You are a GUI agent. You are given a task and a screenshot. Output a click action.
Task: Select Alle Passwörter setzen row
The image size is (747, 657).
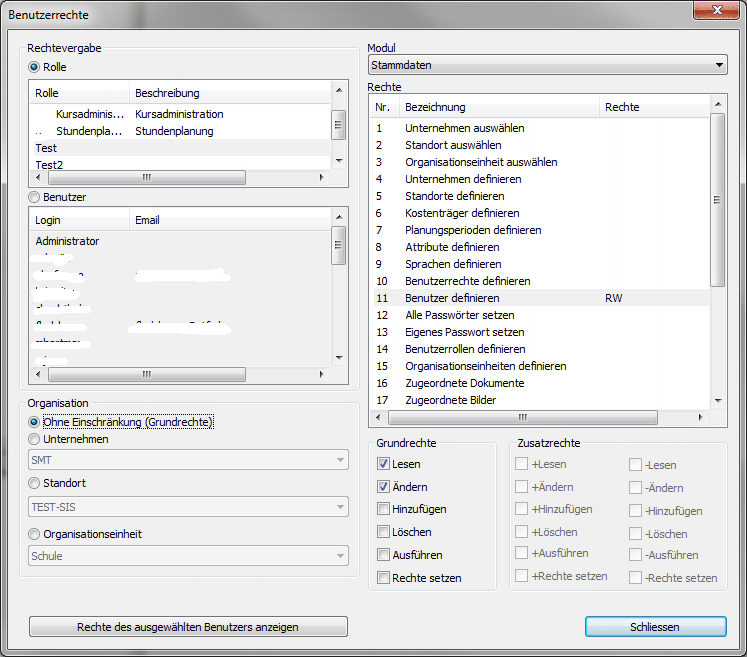(458, 315)
